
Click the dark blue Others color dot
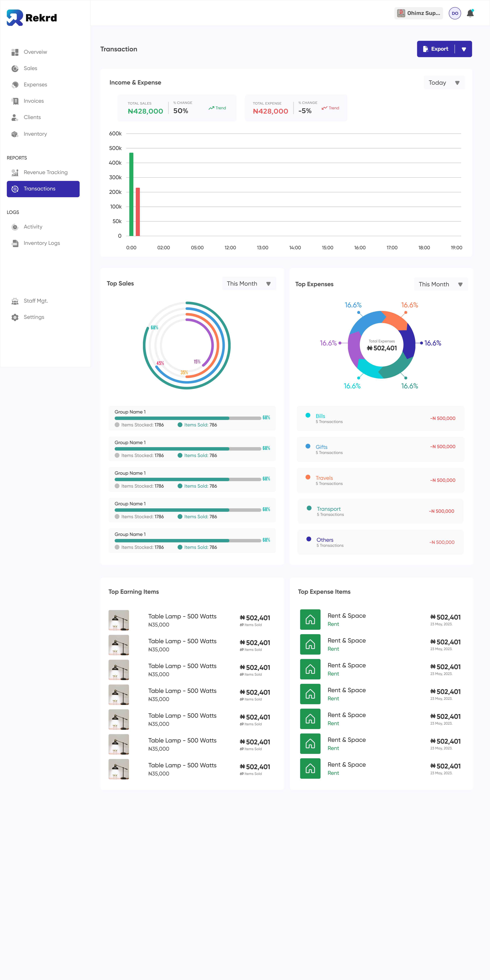tap(309, 539)
